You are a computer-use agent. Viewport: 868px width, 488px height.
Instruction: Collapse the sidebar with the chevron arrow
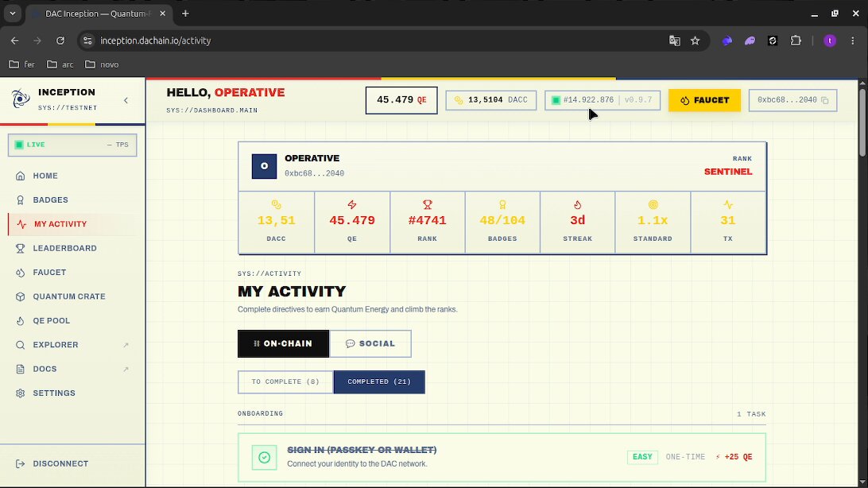click(126, 101)
